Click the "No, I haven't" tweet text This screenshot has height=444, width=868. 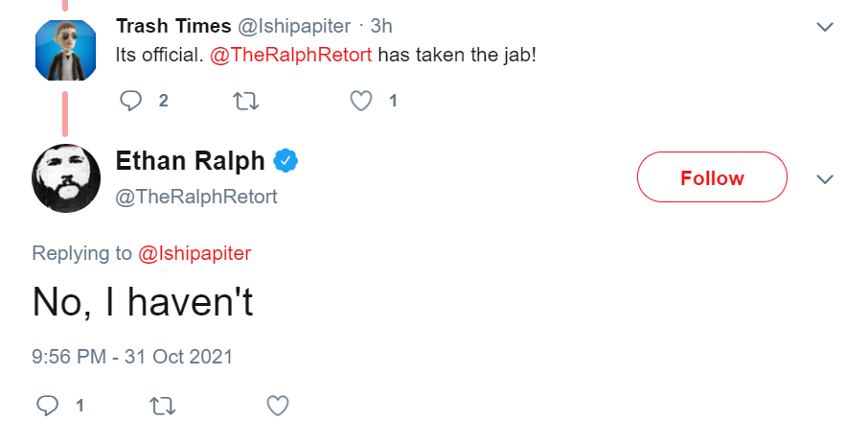(143, 302)
